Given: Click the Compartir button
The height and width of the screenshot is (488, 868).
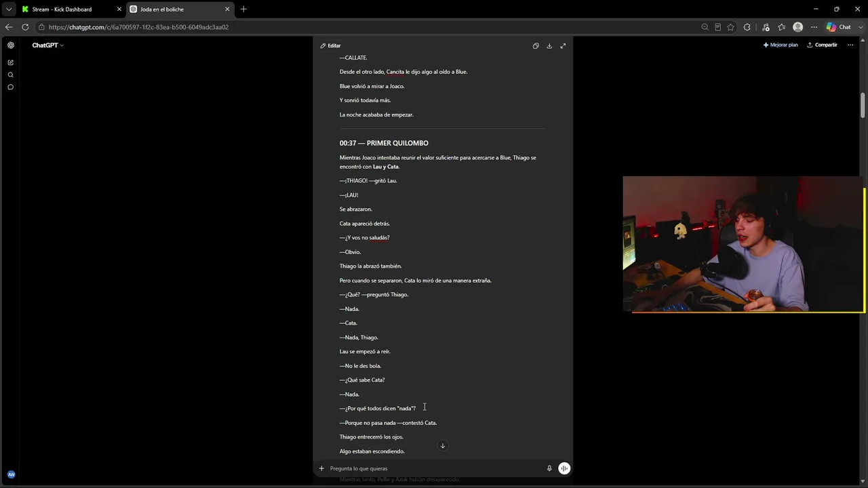Looking at the screenshot, I should 822,45.
